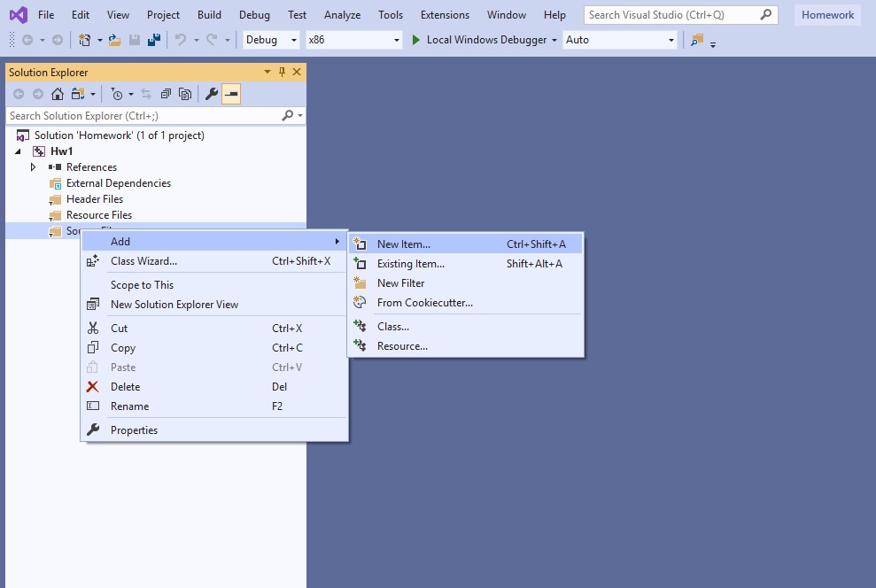
Task: Open Solution Explorer window position dropdown arrow
Action: (267, 72)
